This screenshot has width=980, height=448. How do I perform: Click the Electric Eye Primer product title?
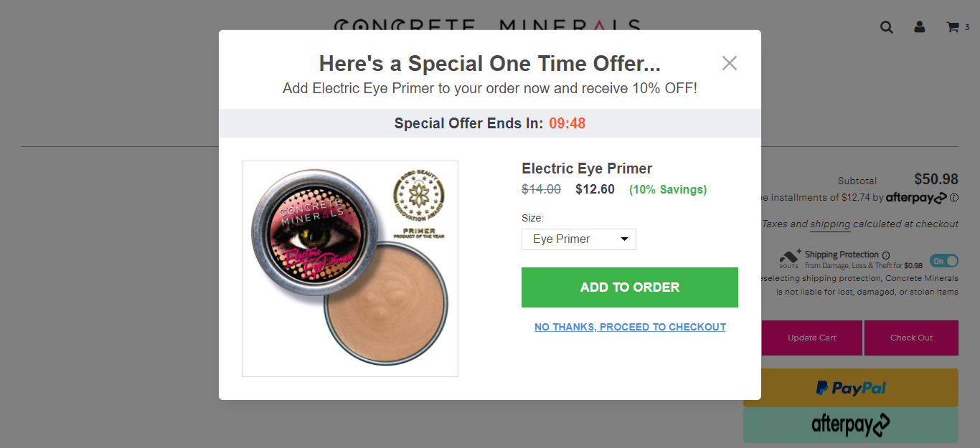[587, 168]
